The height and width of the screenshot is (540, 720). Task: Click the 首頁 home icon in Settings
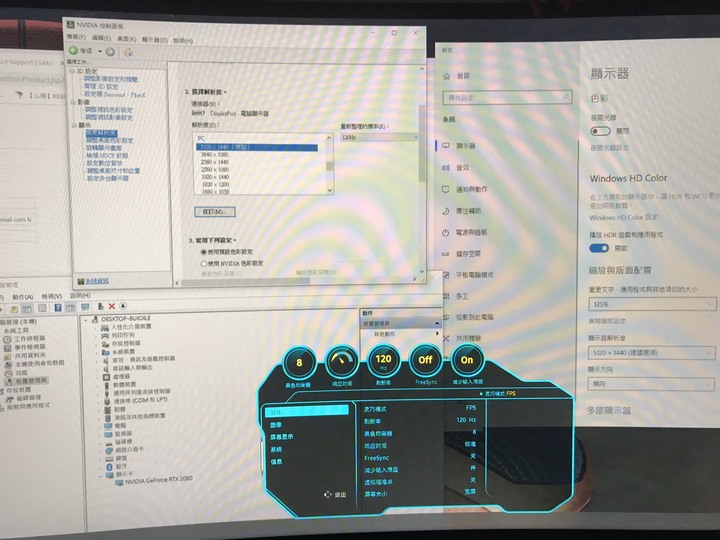pyautogui.click(x=446, y=76)
